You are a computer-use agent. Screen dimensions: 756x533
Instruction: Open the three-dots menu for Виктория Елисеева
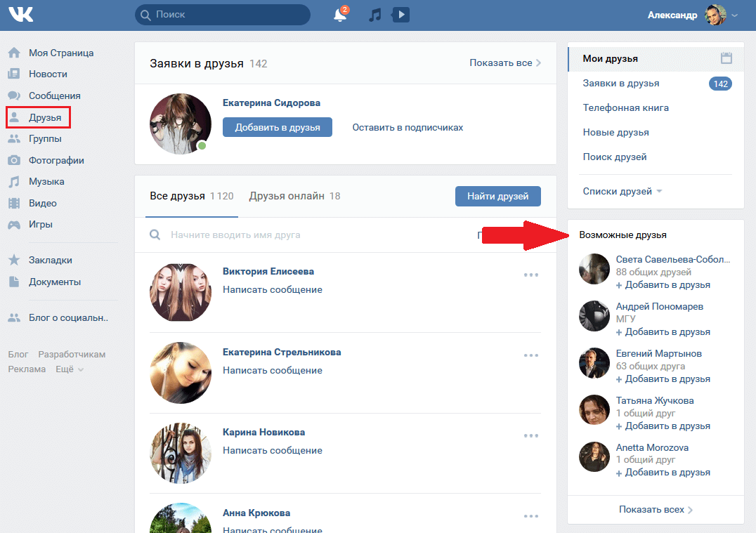tap(531, 275)
